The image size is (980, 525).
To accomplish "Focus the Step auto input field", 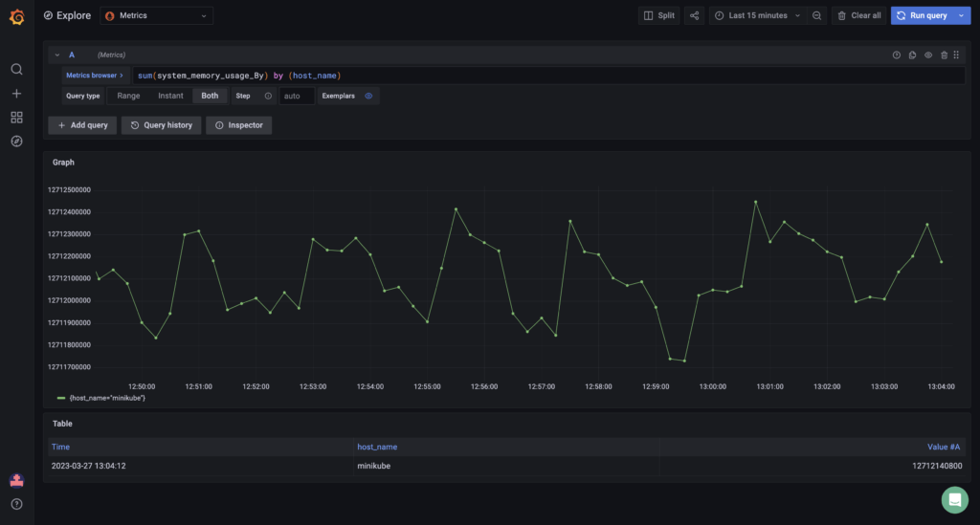I will (x=297, y=97).
